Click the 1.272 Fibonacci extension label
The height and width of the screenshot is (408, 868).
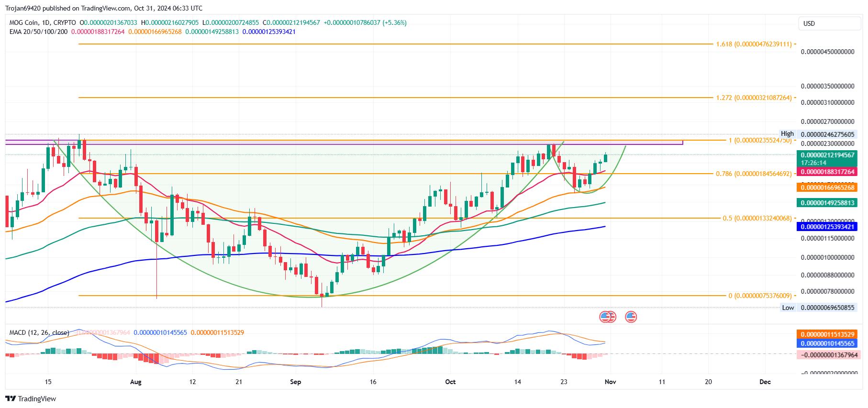pyautogui.click(x=753, y=98)
